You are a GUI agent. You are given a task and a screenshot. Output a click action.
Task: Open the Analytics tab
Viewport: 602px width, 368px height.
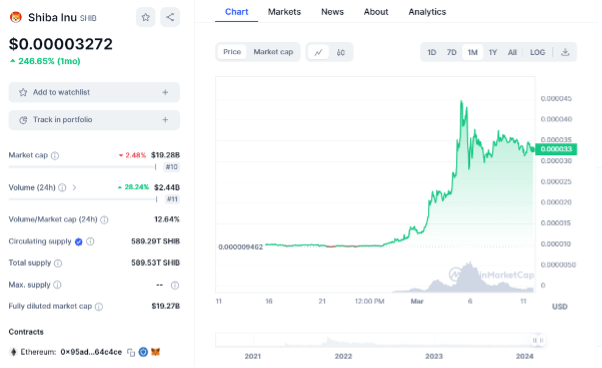click(x=427, y=12)
